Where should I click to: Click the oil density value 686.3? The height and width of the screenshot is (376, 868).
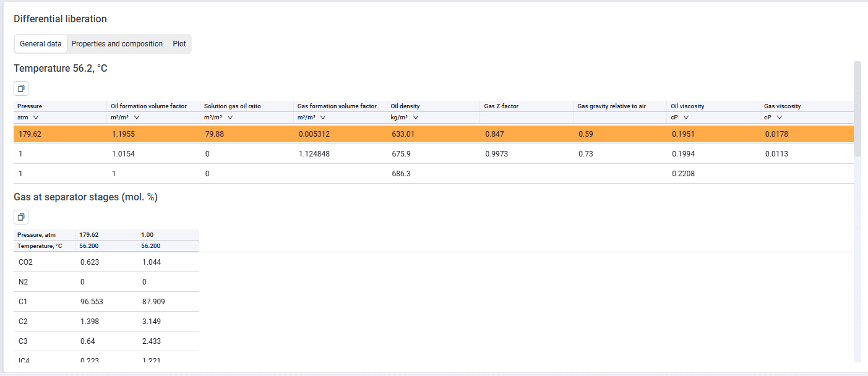pyautogui.click(x=402, y=174)
